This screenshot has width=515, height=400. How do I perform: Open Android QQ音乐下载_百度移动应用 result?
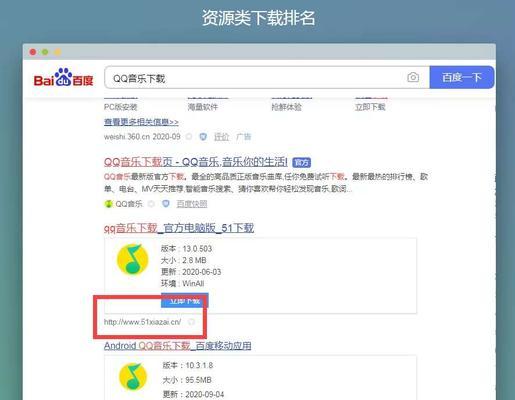[x=178, y=346]
